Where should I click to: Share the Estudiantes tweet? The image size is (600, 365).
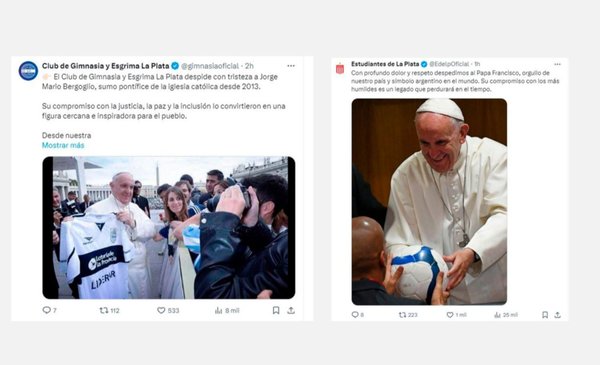558,315
